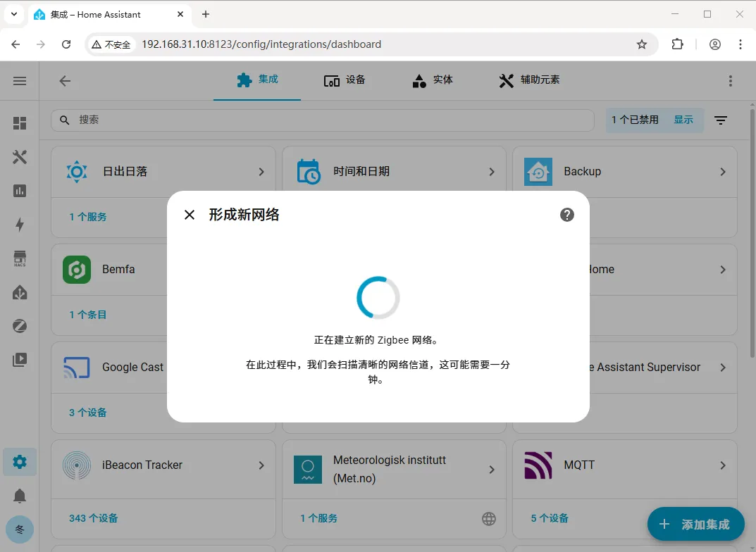Open the Overview dashboard sidebar icon
The image size is (756, 552).
pos(20,123)
